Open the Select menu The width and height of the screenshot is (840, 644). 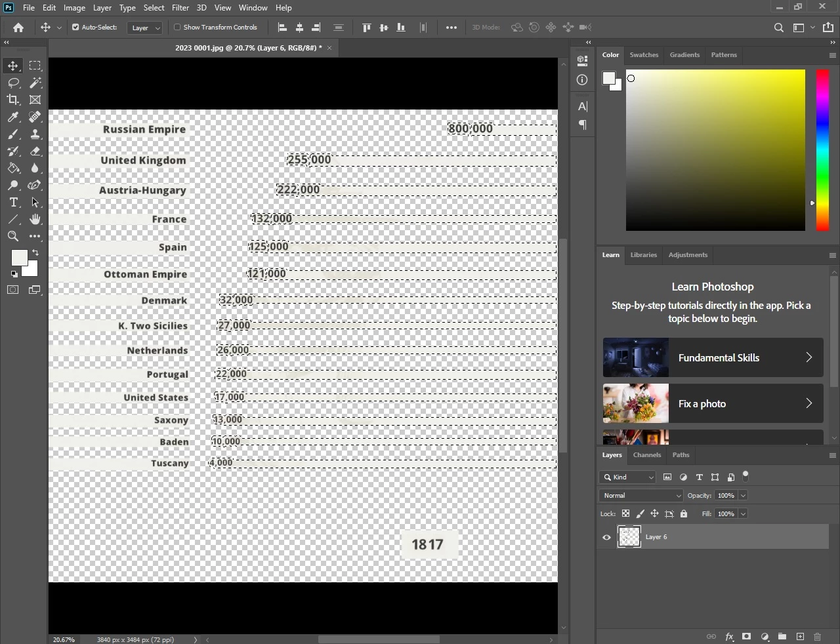click(x=154, y=8)
